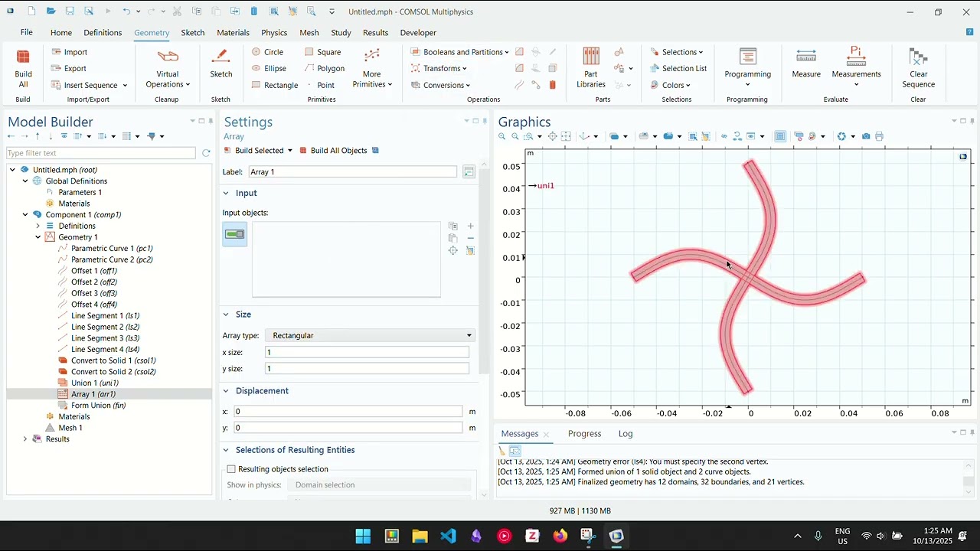Click the Delete icon in Operations group
This screenshot has height=551, width=980.
tap(553, 85)
